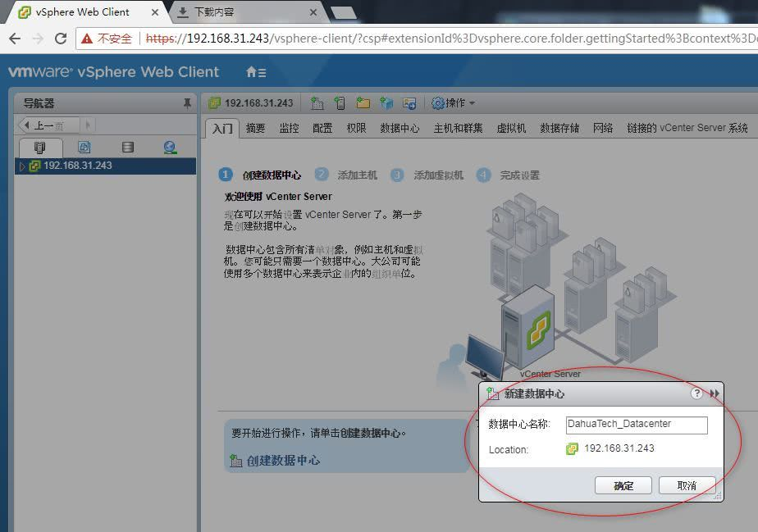This screenshot has height=532, width=758.
Task: Click the New Virtual Machine toolbar icon
Action: tap(340, 104)
